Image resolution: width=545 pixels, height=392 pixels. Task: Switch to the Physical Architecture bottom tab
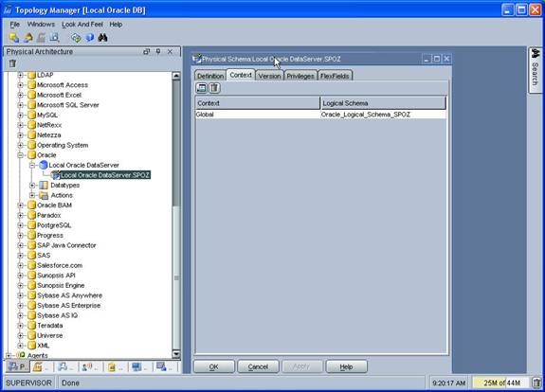17,366
